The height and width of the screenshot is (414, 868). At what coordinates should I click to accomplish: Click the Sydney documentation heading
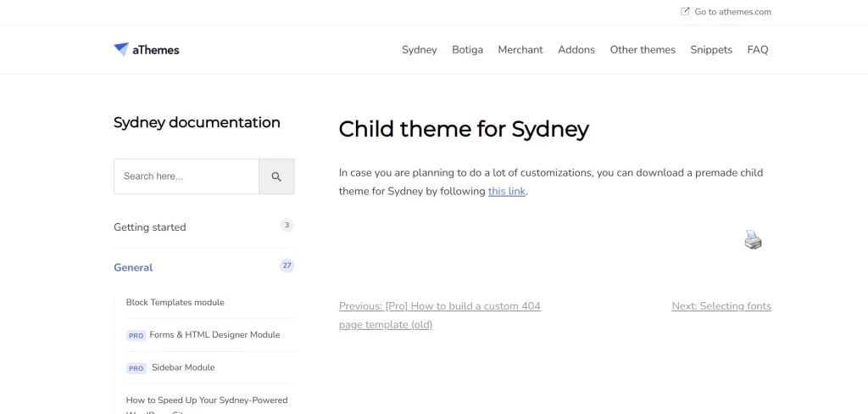(197, 122)
